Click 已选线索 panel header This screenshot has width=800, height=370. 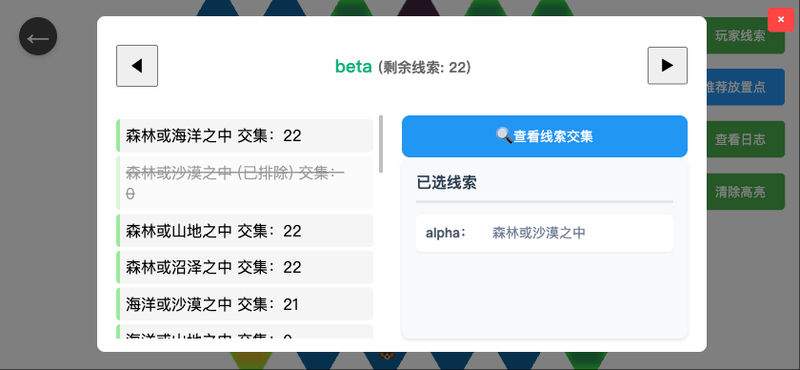pyautogui.click(x=447, y=183)
